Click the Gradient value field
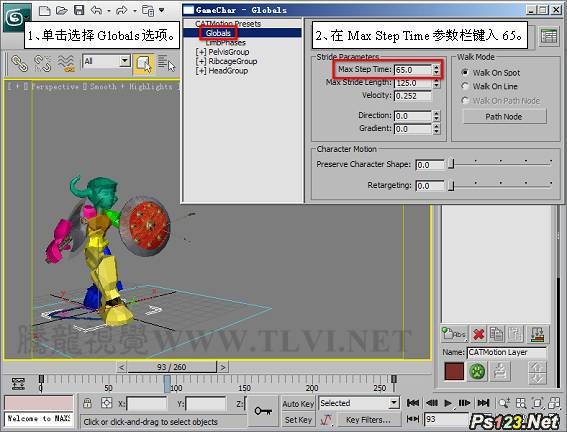 (413, 129)
